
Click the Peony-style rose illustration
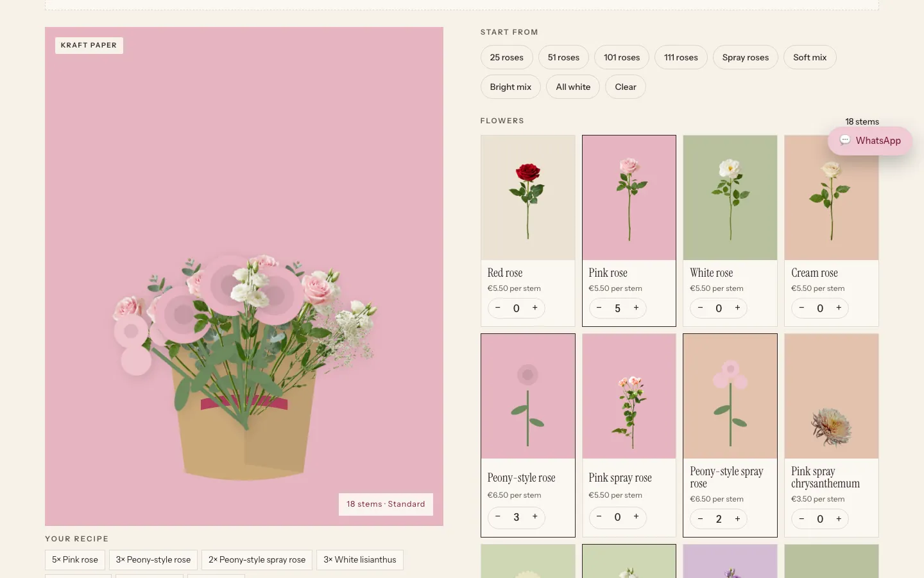pyautogui.click(x=528, y=396)
